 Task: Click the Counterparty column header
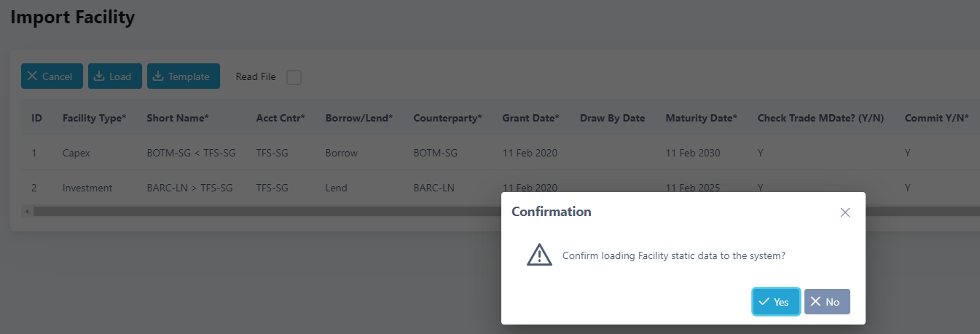point(447,118)
